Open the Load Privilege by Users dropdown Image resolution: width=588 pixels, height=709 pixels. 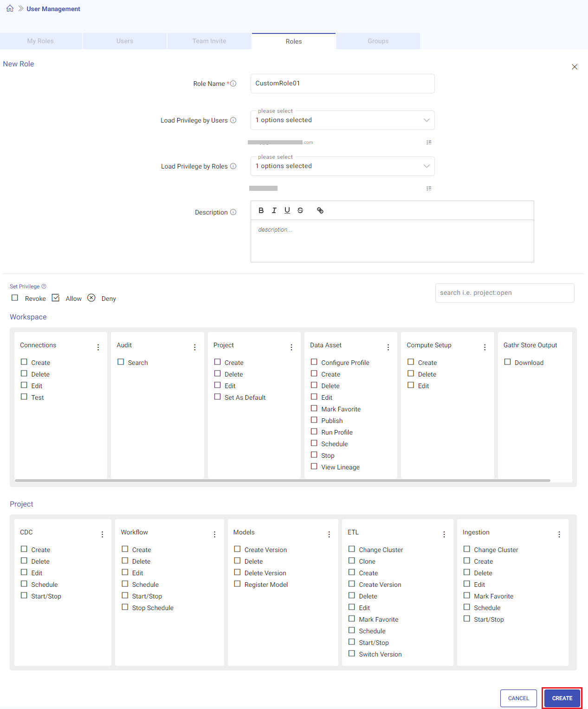426,120
